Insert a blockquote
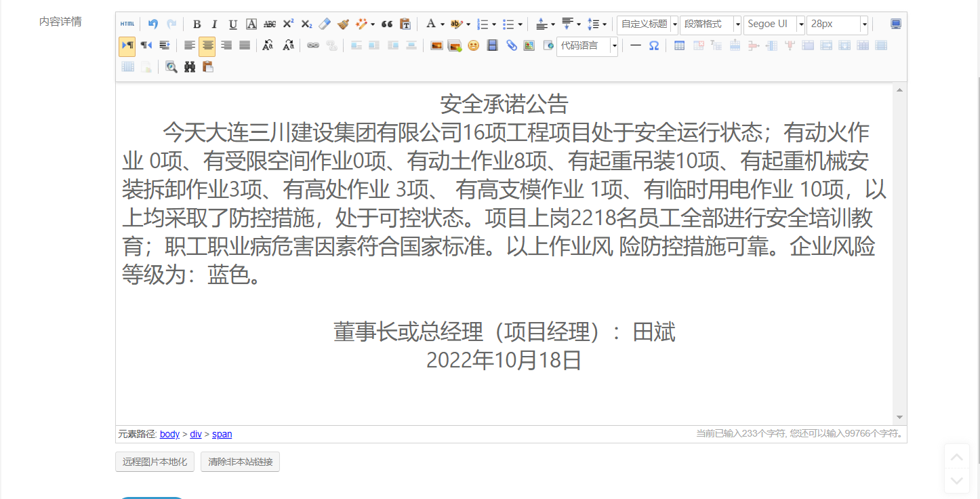This screenshot has width=980, height=499. click(387, 24)
